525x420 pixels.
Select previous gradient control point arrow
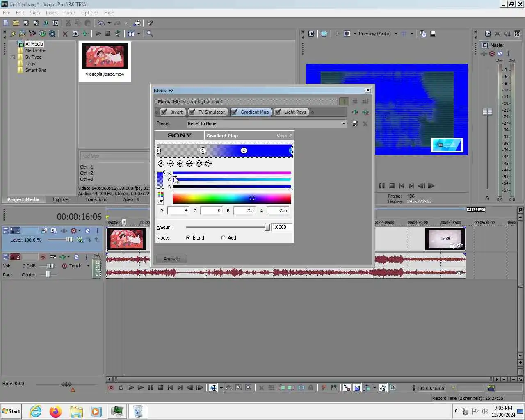pos(180,163)
